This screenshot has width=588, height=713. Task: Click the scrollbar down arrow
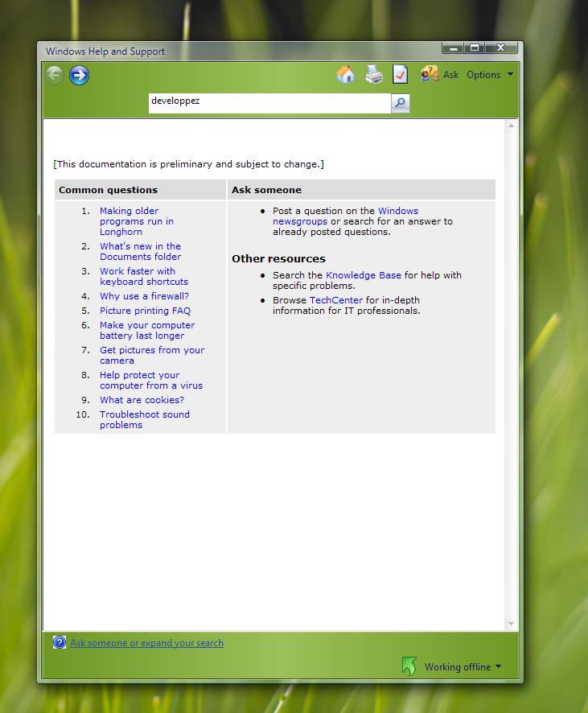[511, 624]
